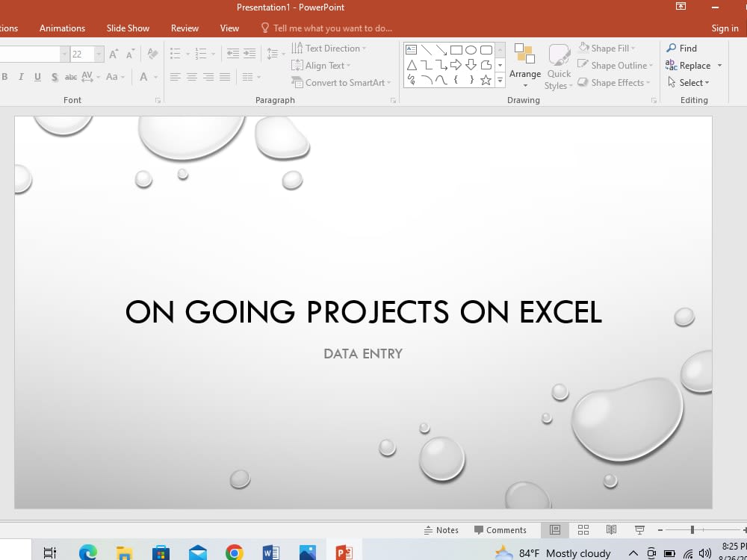Decrease list indent level

coord(233,54)
